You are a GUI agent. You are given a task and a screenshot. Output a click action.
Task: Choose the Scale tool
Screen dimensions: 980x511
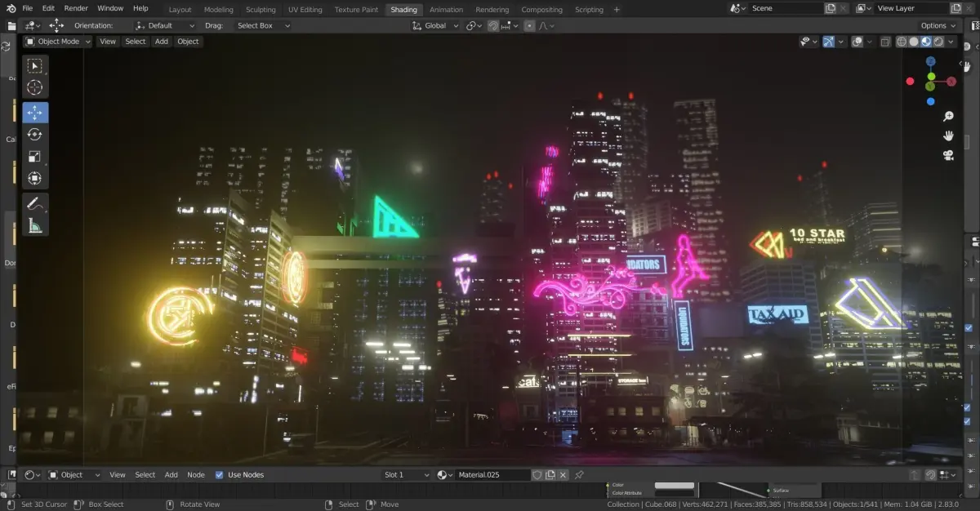(x=35, y=157)
